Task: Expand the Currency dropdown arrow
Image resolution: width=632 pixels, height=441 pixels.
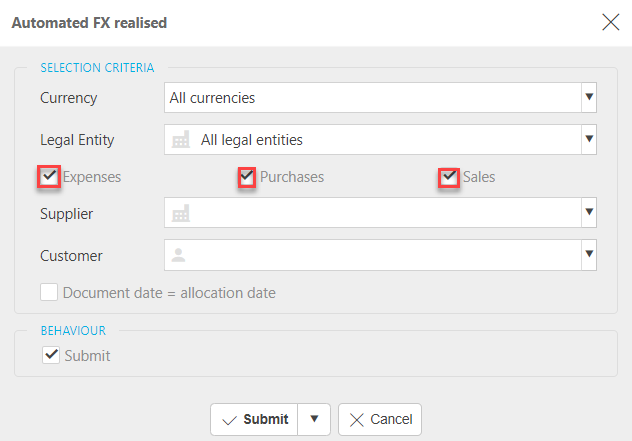Action: click(x=589, y=98)
